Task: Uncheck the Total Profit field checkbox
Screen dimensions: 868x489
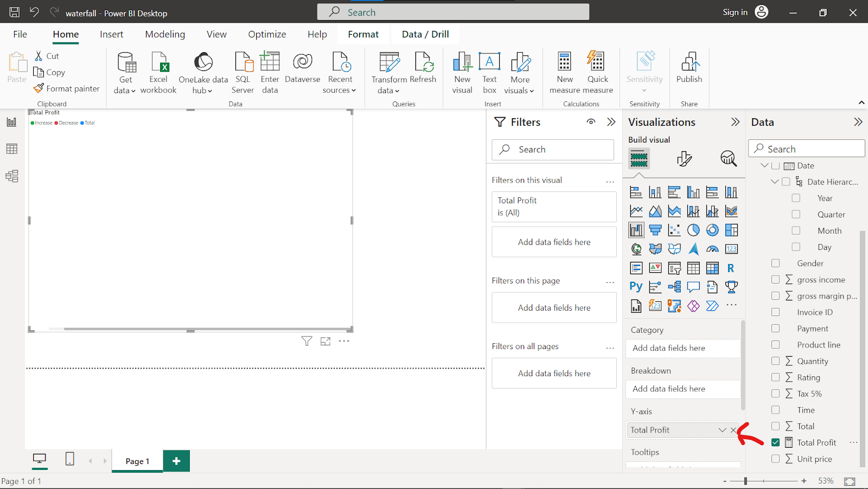Action: pyautogui.click(x=775, y=442)
